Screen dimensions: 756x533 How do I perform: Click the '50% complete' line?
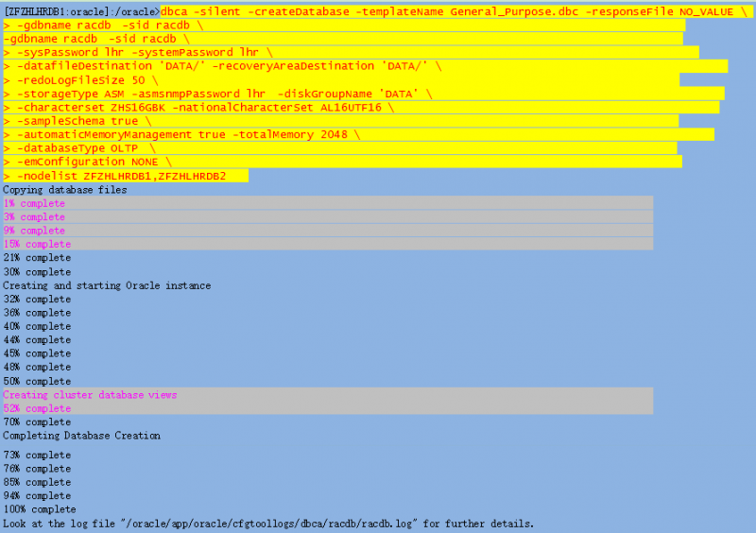point(37,381)
